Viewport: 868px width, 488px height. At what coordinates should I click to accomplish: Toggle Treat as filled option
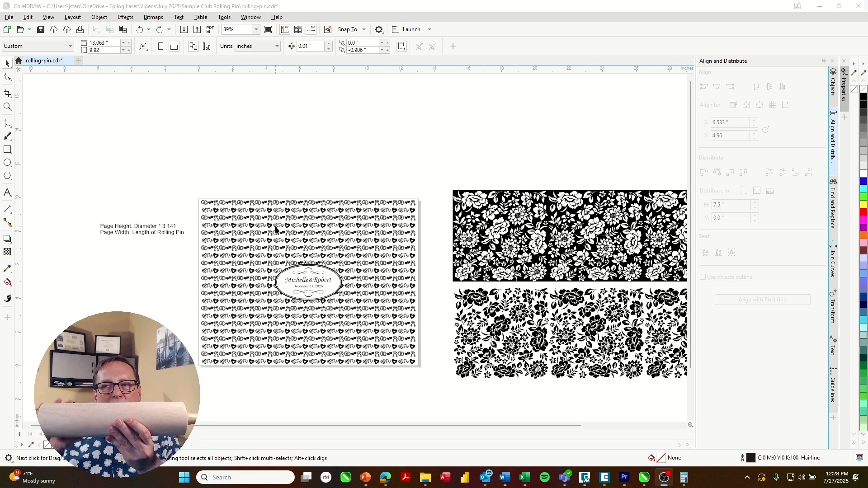click(x=401, y=46)
